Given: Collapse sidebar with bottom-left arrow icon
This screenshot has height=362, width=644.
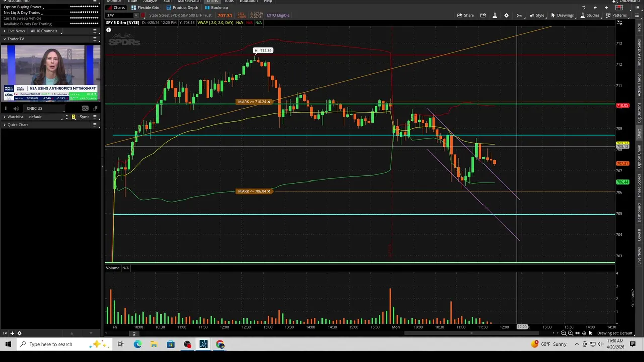Looking at the screenshot, I should (5, 333).
